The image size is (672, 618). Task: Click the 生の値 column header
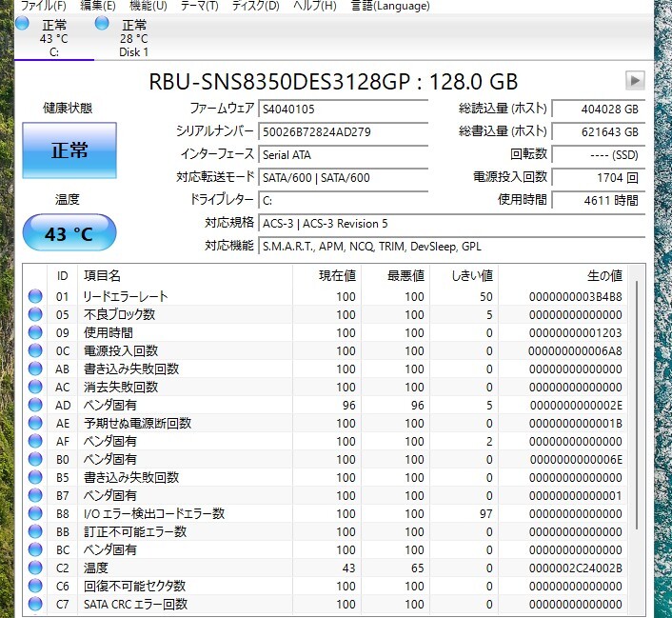point(603,275)
